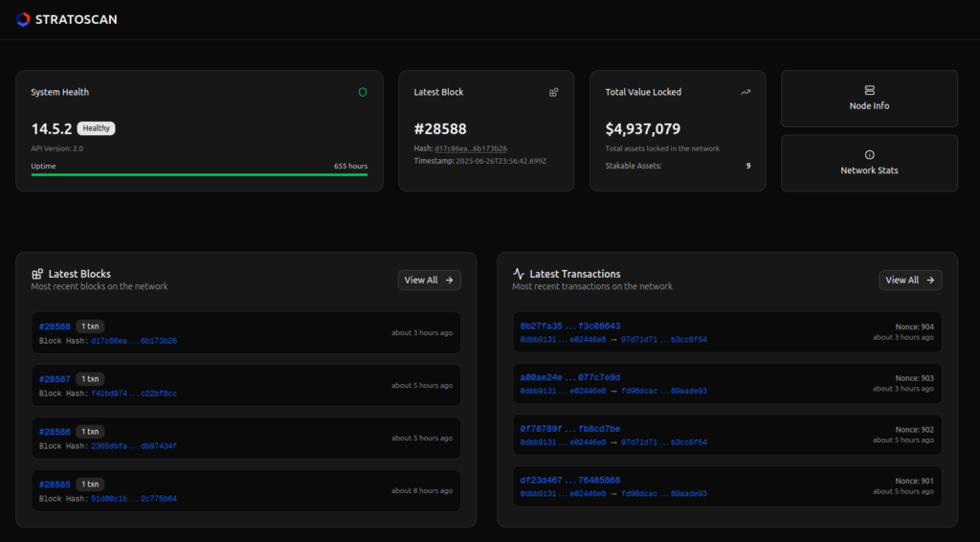Open transaction 8b27fa35...f3c08643
Viewport: 980px width, 542px height.
coord(569,327)
